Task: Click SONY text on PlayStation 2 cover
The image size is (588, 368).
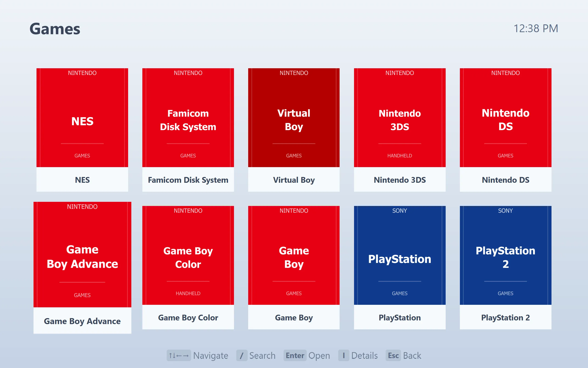Action: (x=505, y=211)
